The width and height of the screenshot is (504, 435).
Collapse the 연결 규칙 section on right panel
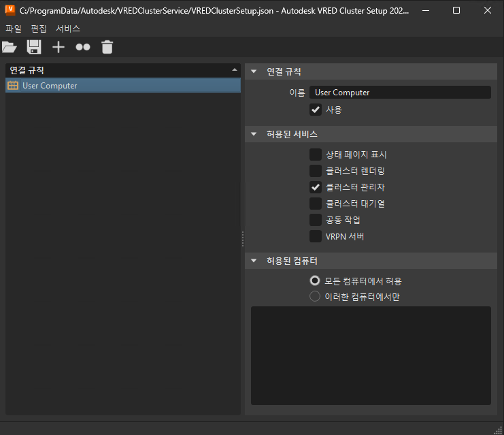click(x=254, y=71)
